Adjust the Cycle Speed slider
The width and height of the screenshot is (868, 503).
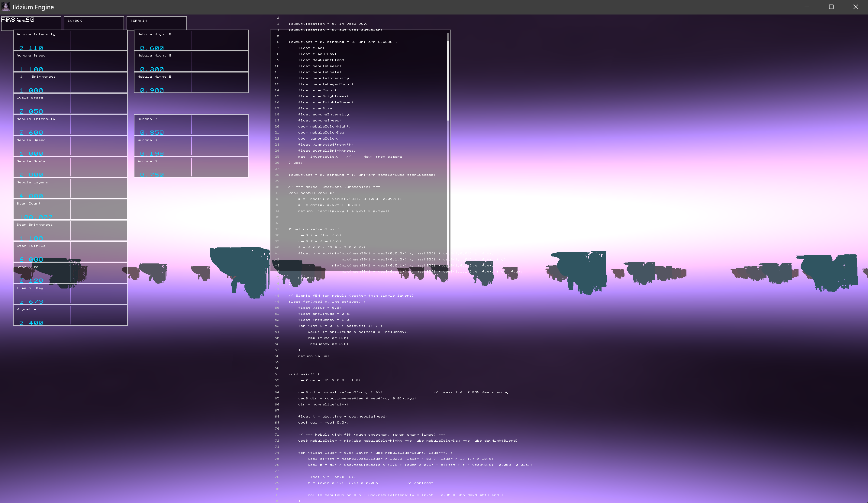click(x=70, y=103)
